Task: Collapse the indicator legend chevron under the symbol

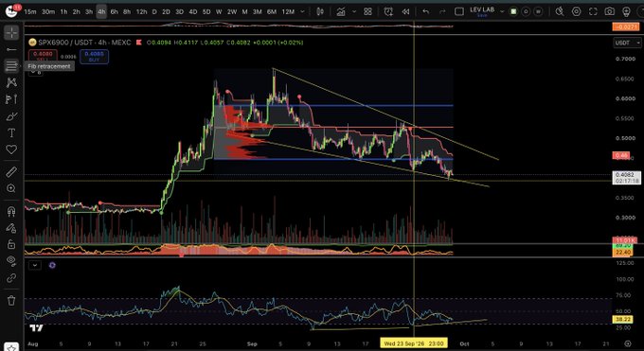Action: [34, 72]
